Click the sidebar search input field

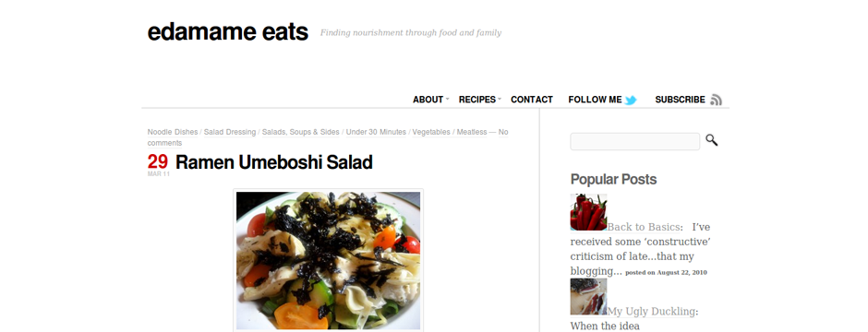[x=635, y=141]
